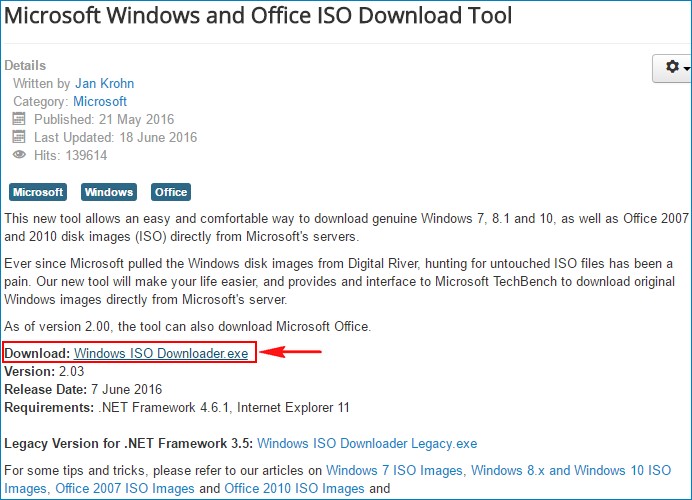Screen dimensions: 692x500
Task: Select the Microsoft tag badge
Action: 38,192
